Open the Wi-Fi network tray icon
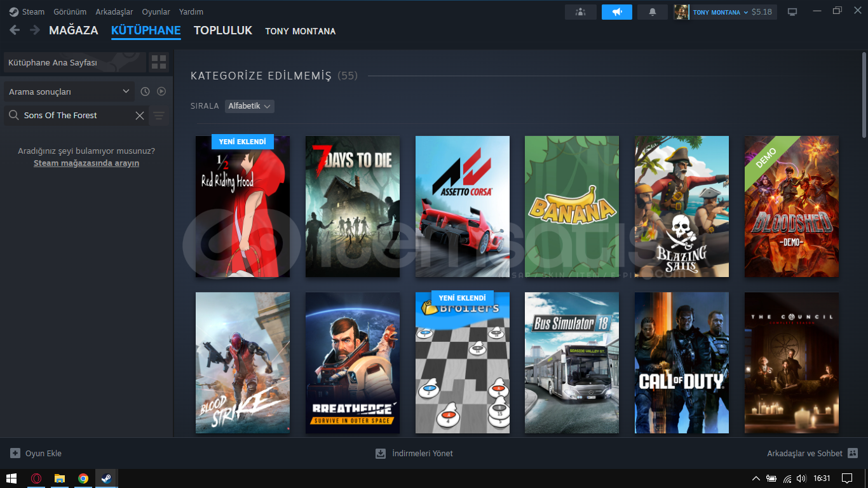 (787, 478)
